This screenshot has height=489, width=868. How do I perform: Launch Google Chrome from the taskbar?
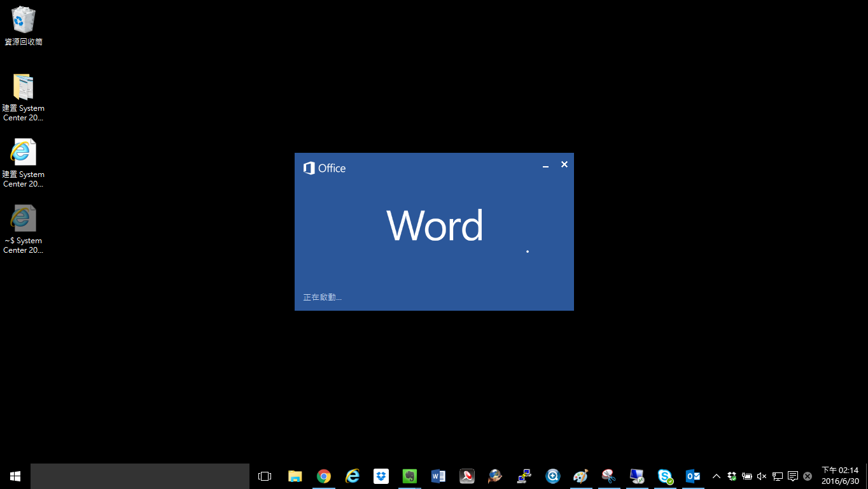pos(324,476)
